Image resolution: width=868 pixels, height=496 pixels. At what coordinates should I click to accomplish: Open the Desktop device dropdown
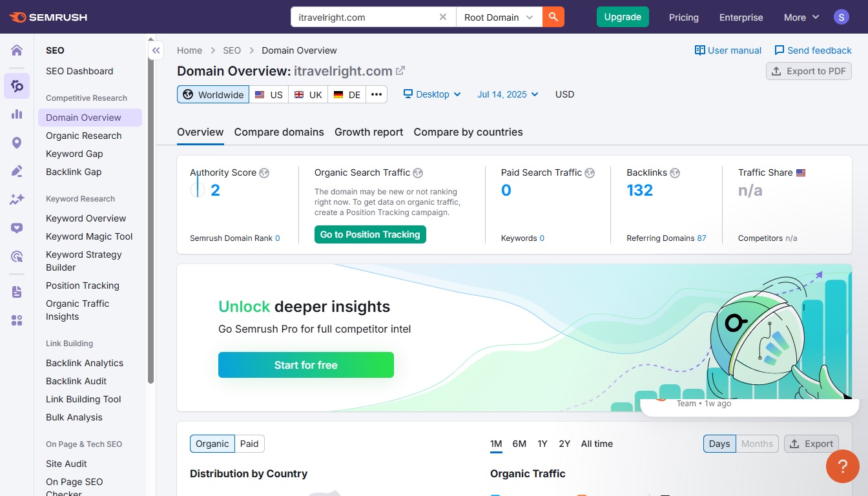click(x=432, y=94)
